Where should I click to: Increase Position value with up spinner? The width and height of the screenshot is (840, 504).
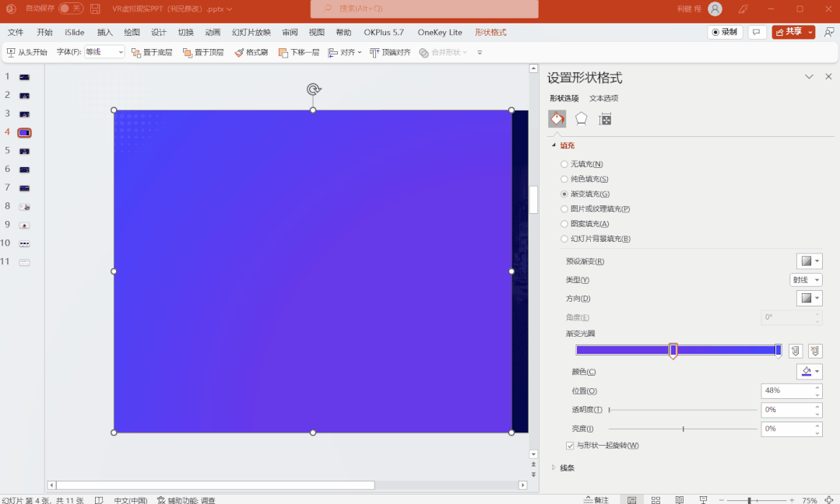817,387
